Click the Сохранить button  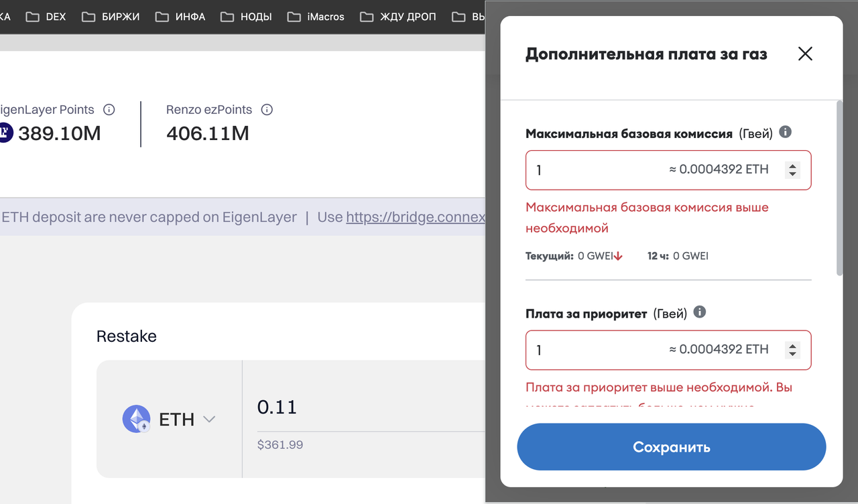(672, 447)
